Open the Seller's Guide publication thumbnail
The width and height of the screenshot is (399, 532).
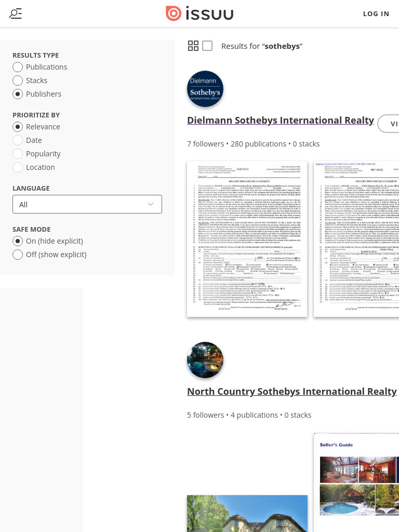[x=356, y=483]
